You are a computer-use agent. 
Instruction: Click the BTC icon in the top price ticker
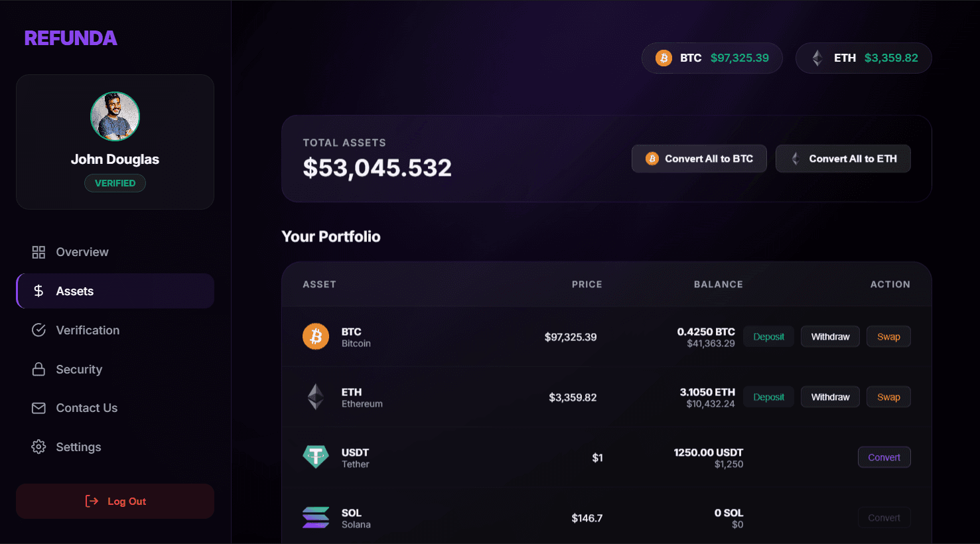pyautogui.click(x=663, y=58)
